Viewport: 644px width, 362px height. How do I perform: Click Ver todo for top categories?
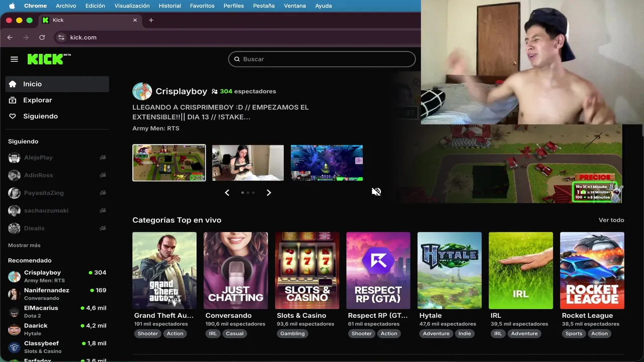coord(611,220)
